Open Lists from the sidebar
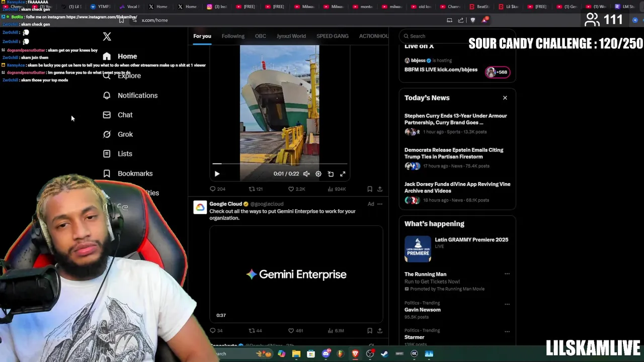644x362 pixels. pyautogui.click(x=118, y=154)
